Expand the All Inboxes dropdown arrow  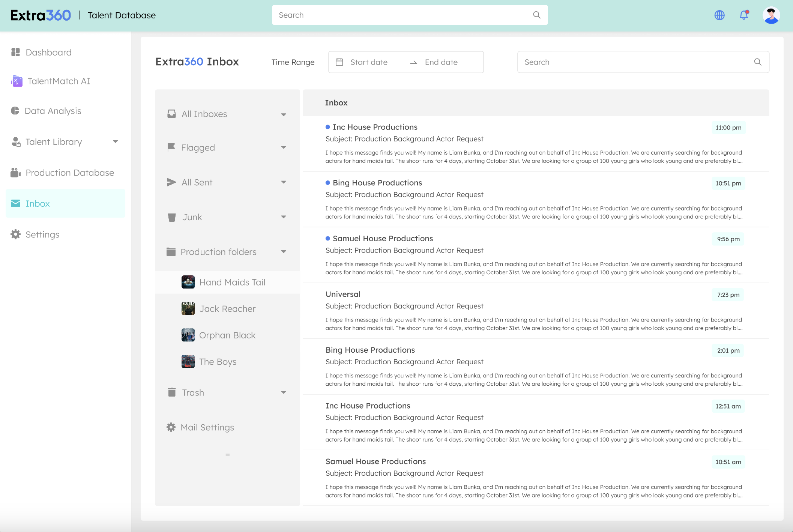click(x=284, y=114)
